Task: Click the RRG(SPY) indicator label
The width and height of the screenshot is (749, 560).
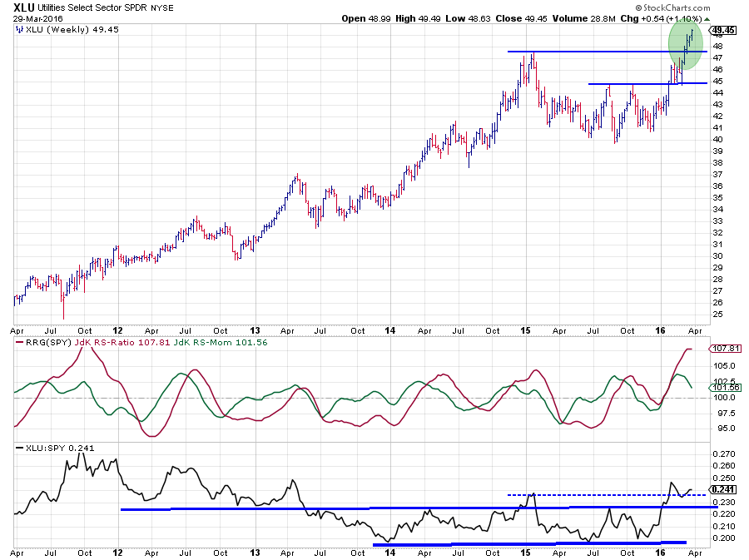Action: coord(48,342)
